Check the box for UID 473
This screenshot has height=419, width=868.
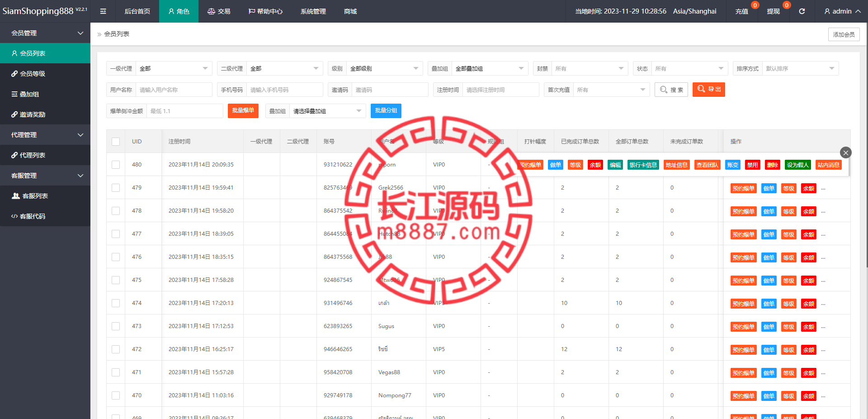pos(116,326)
